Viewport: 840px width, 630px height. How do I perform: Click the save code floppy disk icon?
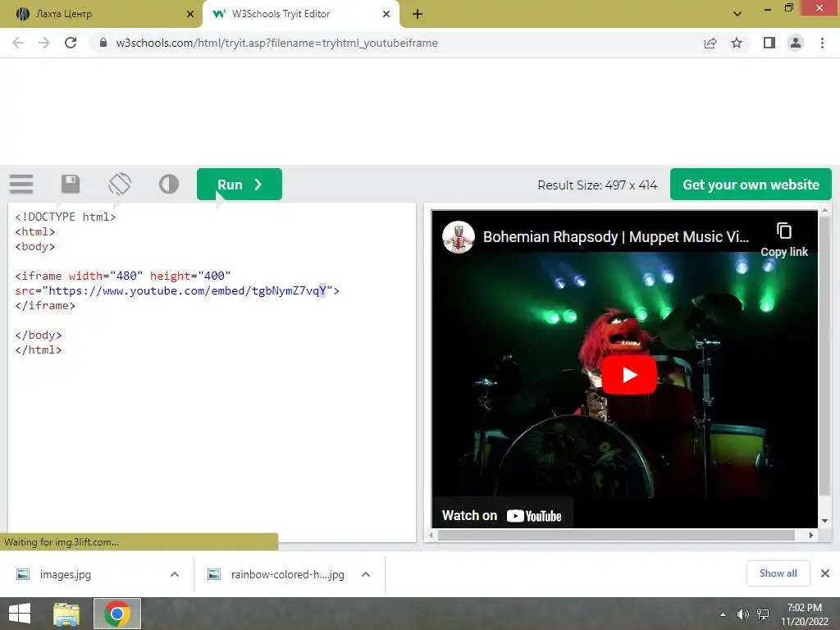[x=71, y=184]
